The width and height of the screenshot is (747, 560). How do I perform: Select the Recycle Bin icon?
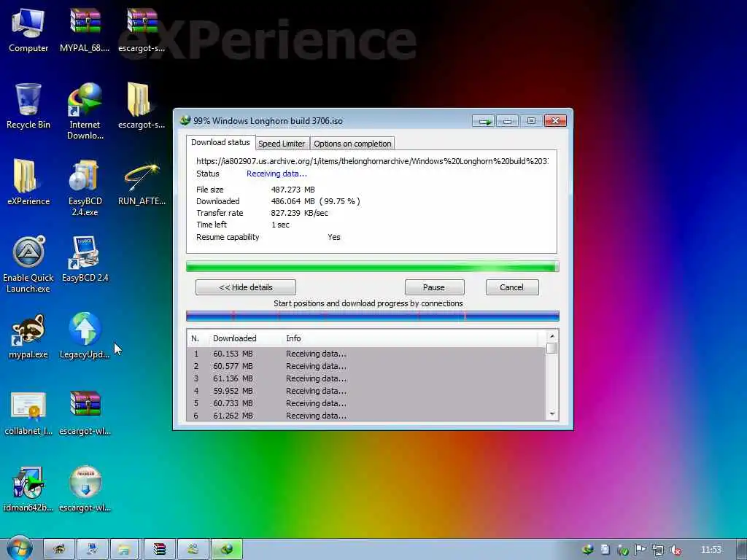(28, 106)
